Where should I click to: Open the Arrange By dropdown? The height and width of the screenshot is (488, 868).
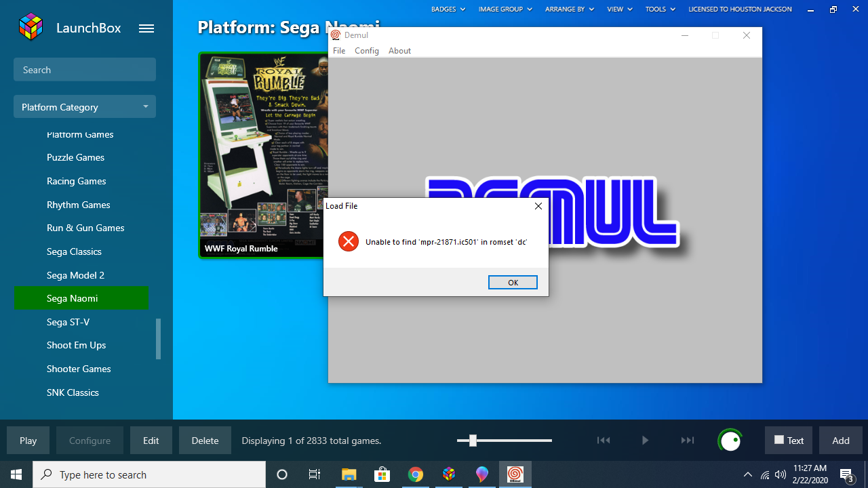(x=570, y=9)
